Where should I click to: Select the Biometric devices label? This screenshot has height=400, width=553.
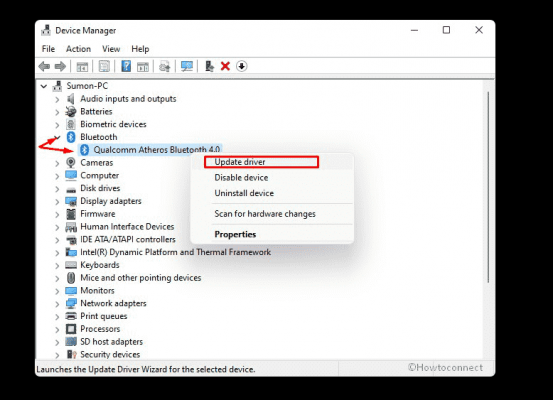[x=113, y=124]
